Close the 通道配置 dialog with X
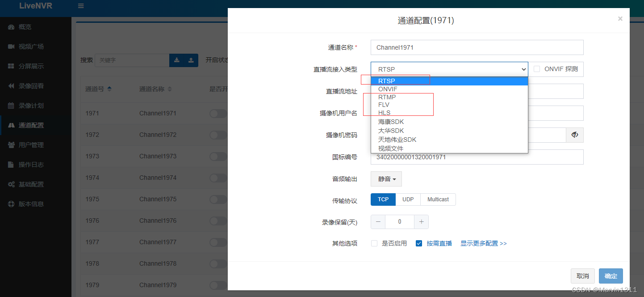 (x=620, y=19)
